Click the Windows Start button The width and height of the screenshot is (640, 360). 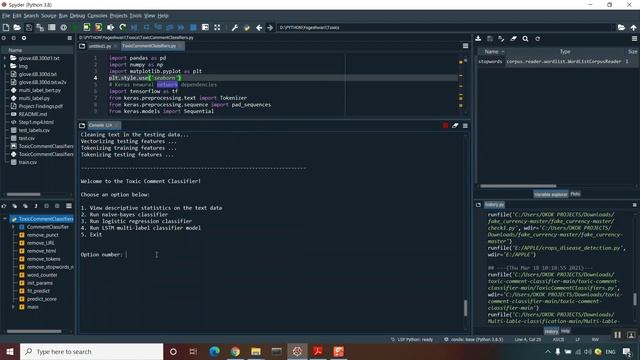tap(9, 351)
